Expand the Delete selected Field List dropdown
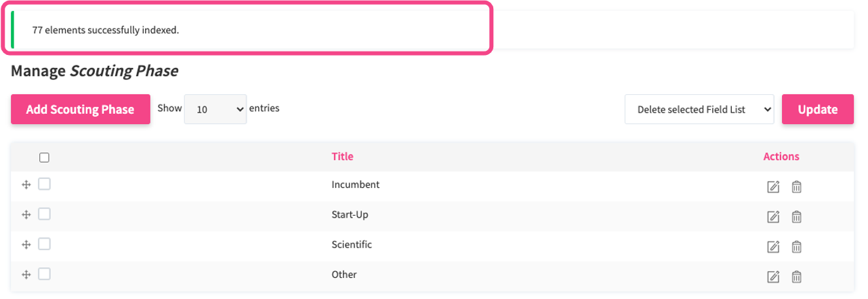 [x=699, y=109]
